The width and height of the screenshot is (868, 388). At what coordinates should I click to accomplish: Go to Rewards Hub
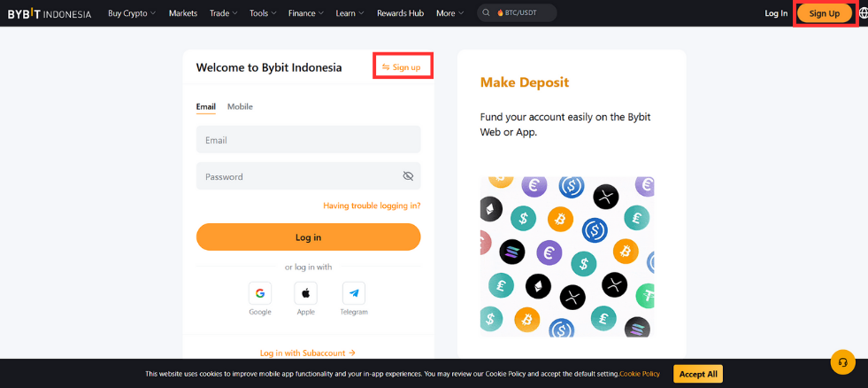[400, 13]
